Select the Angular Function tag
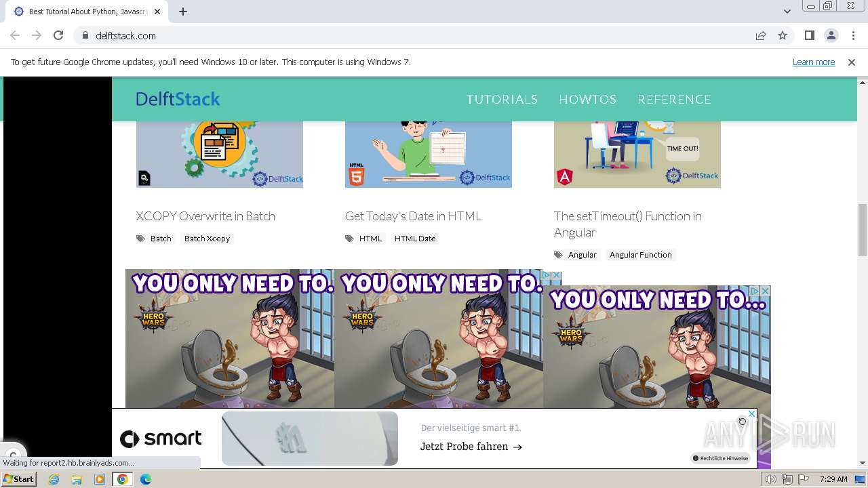The height and width of the screenshot is (488, 868). 640,255
